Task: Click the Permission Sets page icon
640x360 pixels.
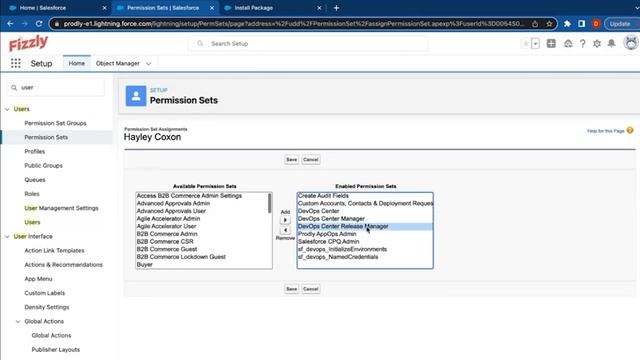Action: [x=136, y=96]
